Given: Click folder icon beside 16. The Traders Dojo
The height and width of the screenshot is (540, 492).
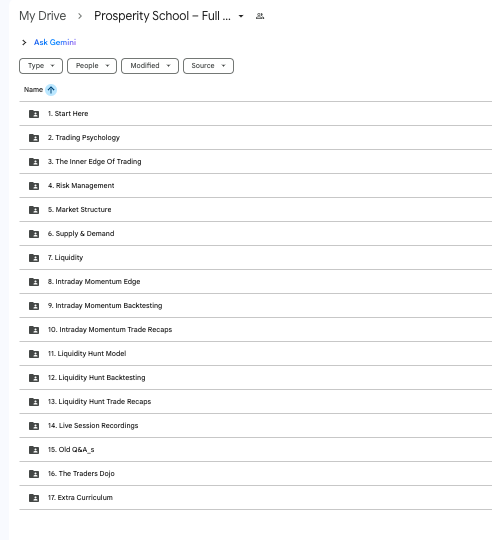Looking at the screenshot, I should (x=34, y=474).
